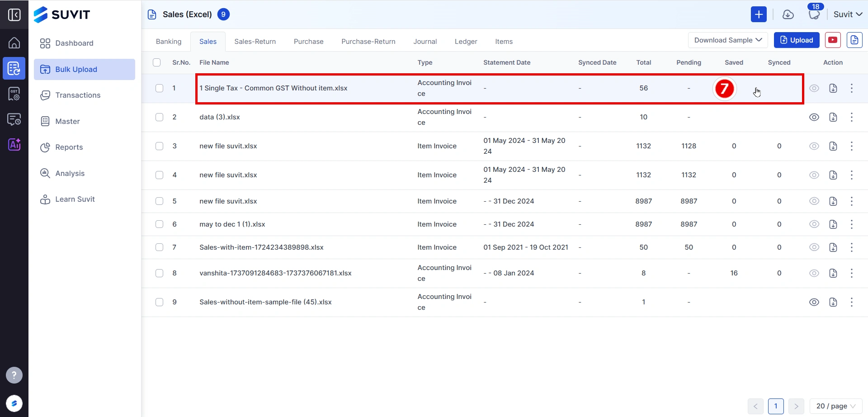868x417 pixels.
Task: Open Master in the sidebar
Action: 85,121
